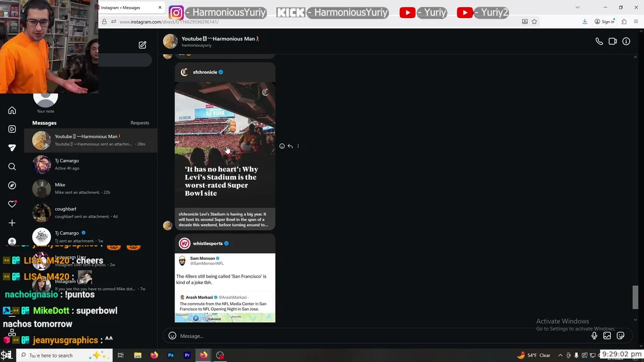Click the Firefox Sign in button
The image size is (644, 362).
point(604,22)
